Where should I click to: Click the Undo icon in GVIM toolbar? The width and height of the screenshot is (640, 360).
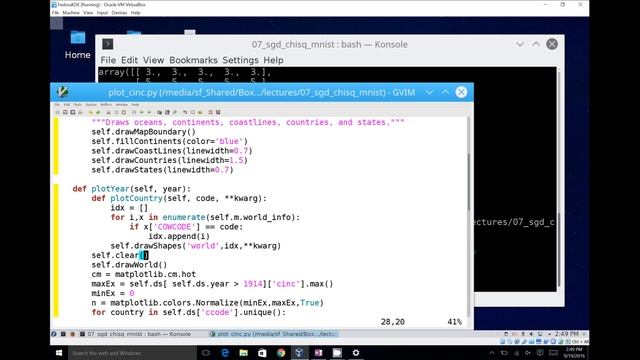click(91, 112)
